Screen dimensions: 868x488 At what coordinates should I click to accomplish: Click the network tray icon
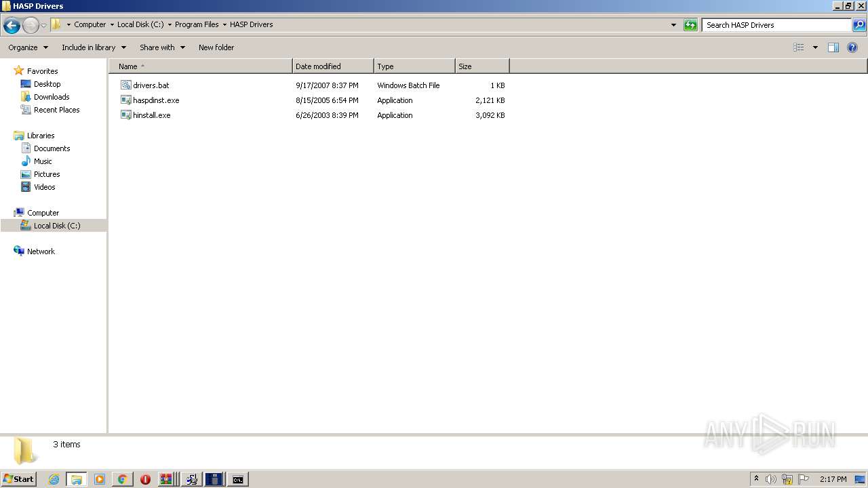click(787, 479)
